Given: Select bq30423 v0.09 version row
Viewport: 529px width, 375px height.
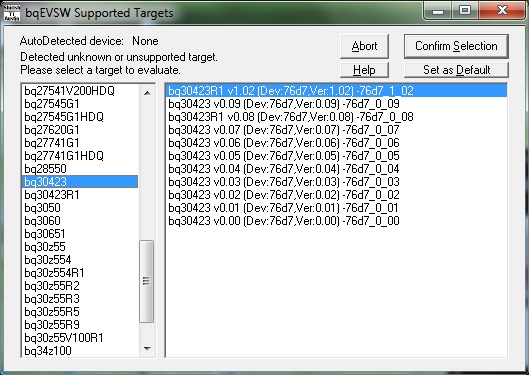Looking at the screenshot, I should pyautogui.click(x=336, y=104).
